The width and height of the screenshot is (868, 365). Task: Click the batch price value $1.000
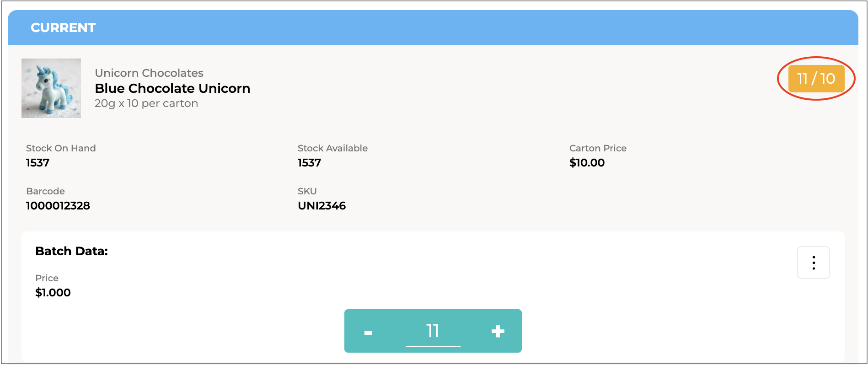tap(53, 293)
